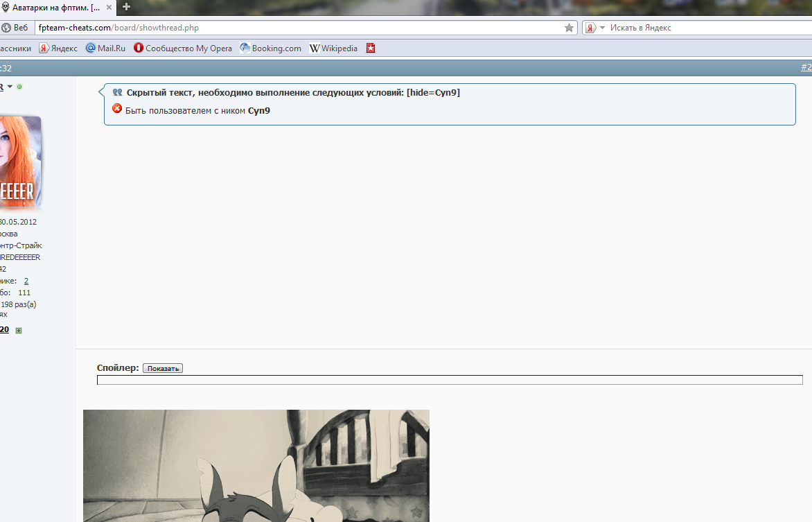Close the Аватарки на фптим browser tab
812x522 pixels.
(109, 7)
